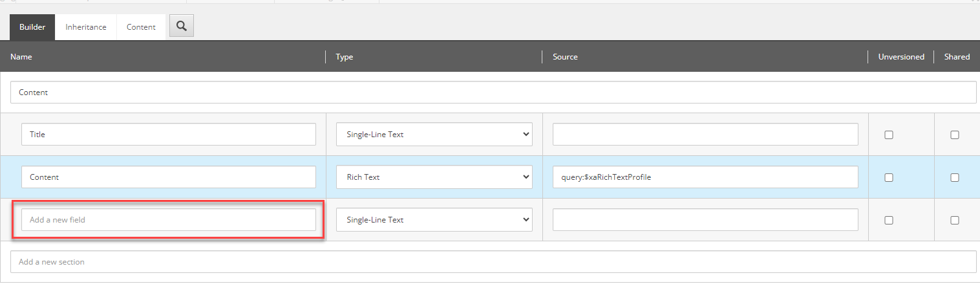Screen dimensions: 980x284
Task: Click the Content field name input
Action: pos(169,177)
